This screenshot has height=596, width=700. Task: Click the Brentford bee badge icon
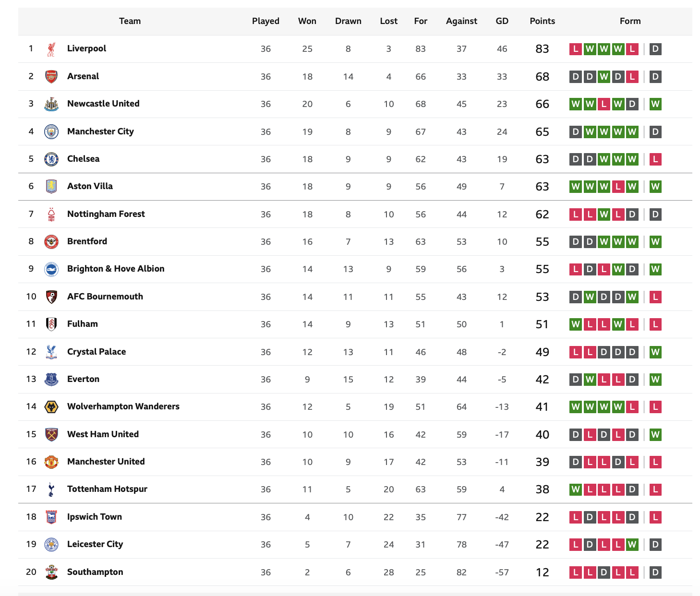click(51, 242)
